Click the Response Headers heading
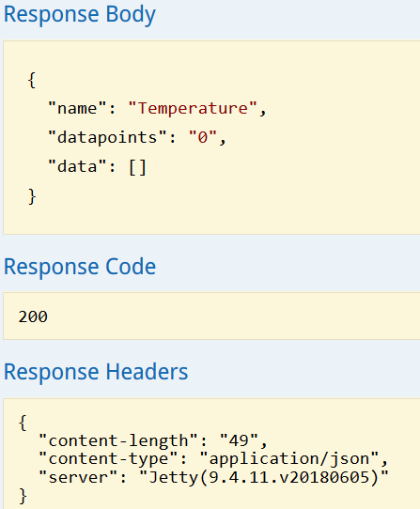Viewport: 420px width, 509px height. point(96,372)
